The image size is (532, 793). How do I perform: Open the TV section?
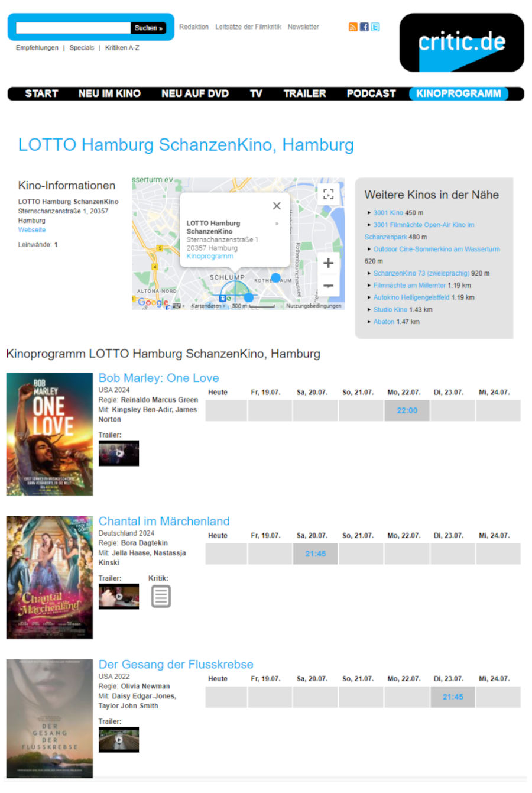pyautogui.click(x=256, y=93)
